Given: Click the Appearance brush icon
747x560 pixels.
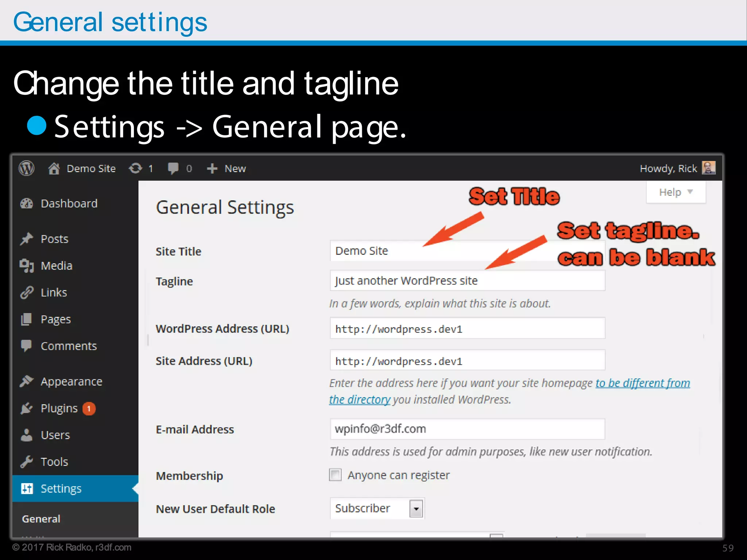Looking at the screenshot, I should 27,381.
